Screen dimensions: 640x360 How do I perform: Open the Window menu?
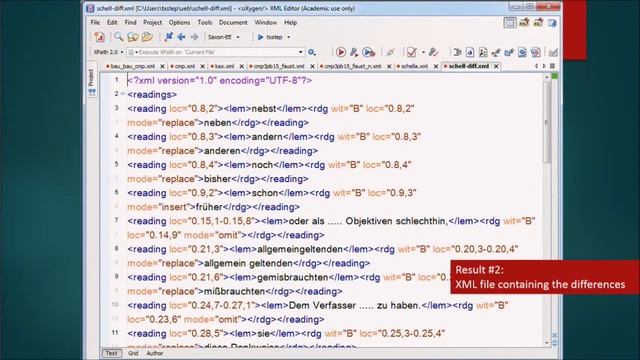pyautogui.click(x=265, y=22)
